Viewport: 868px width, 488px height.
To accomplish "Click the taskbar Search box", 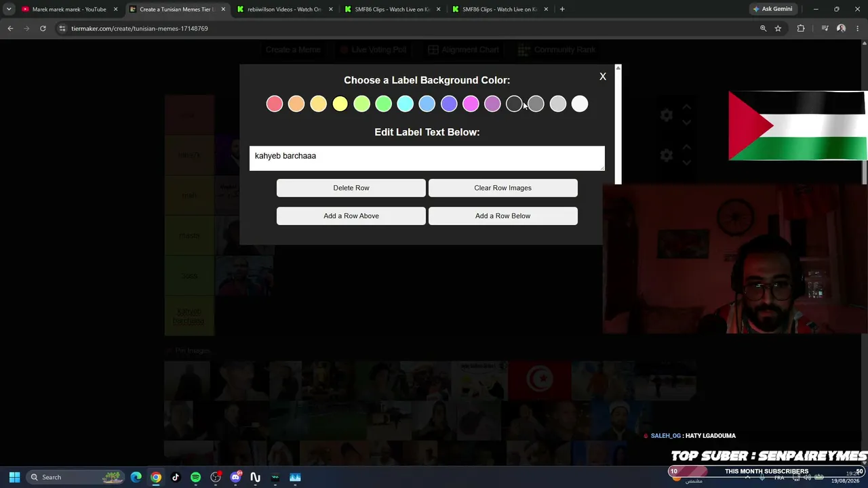I will [77, 477].
